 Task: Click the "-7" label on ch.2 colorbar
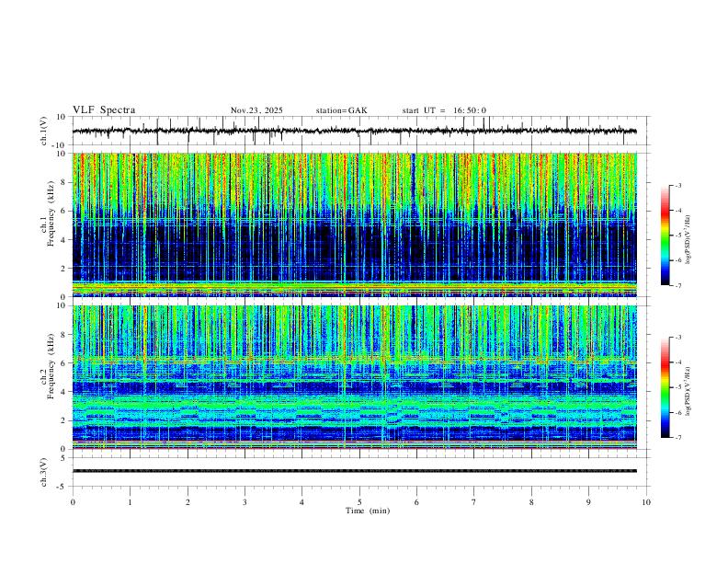(x=677, y=438)
